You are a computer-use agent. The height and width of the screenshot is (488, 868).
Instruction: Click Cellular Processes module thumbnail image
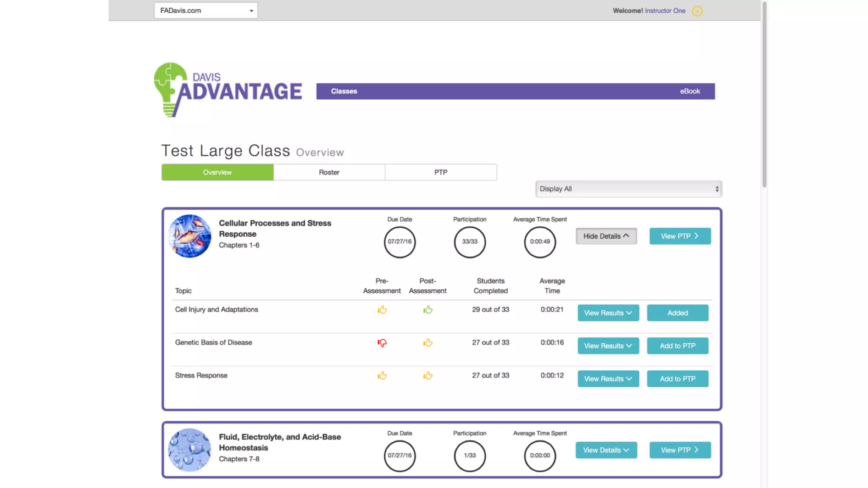click(x=189, y=236)
